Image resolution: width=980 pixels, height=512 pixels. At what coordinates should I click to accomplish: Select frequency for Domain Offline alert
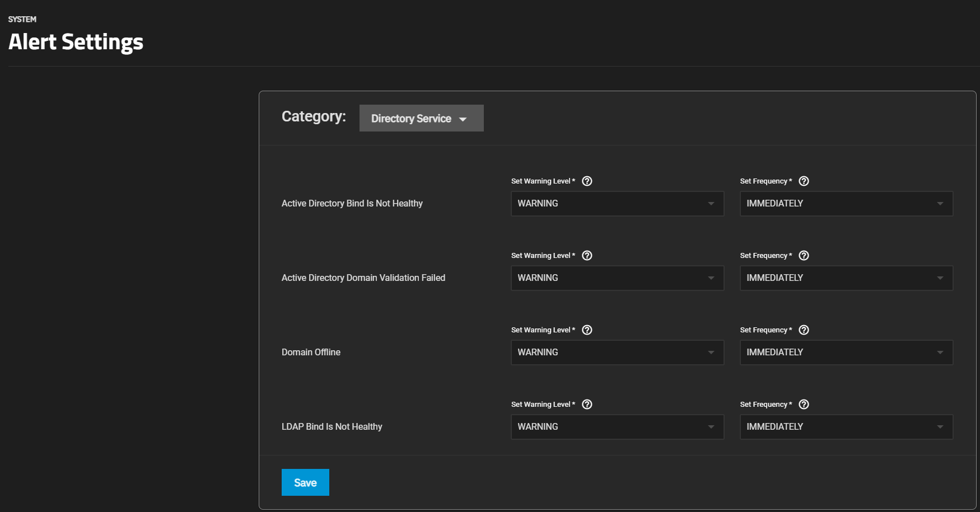(846, 353)
